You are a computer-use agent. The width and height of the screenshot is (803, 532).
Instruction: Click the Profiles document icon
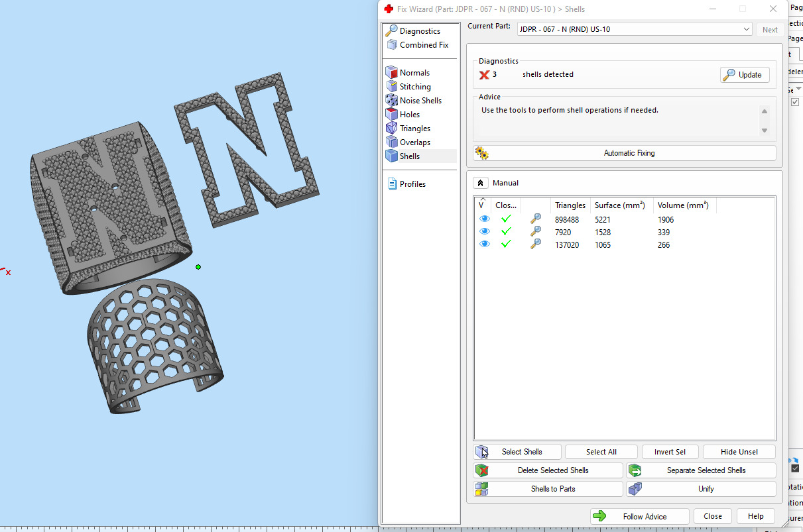coord(392,184)
